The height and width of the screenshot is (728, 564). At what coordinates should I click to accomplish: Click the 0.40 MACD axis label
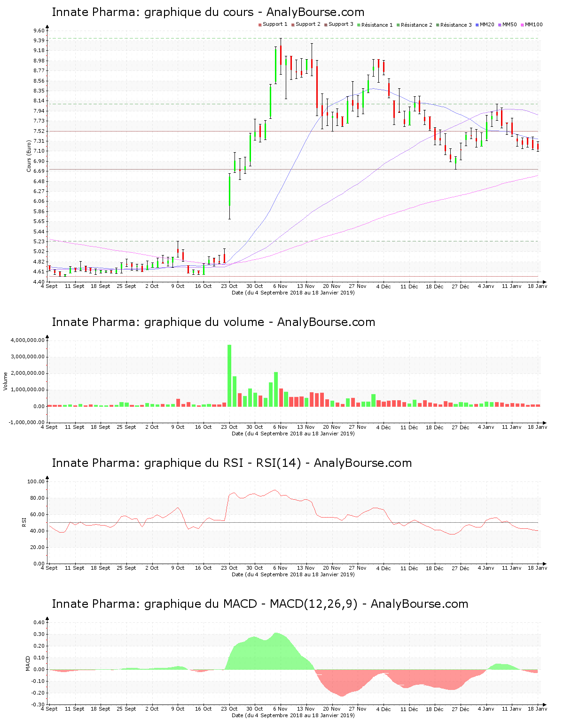39,622
